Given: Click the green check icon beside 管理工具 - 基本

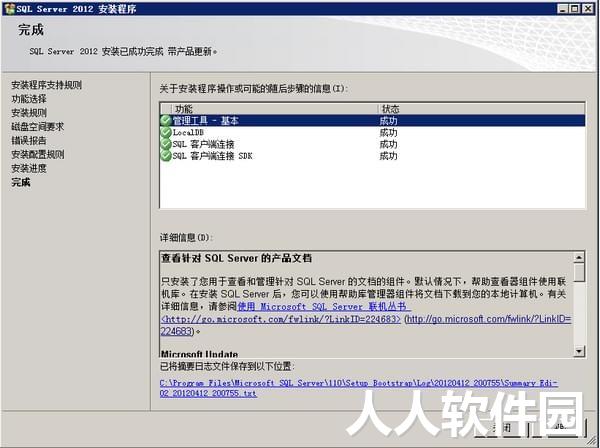Looking at the screenshot, I should 165,121.
